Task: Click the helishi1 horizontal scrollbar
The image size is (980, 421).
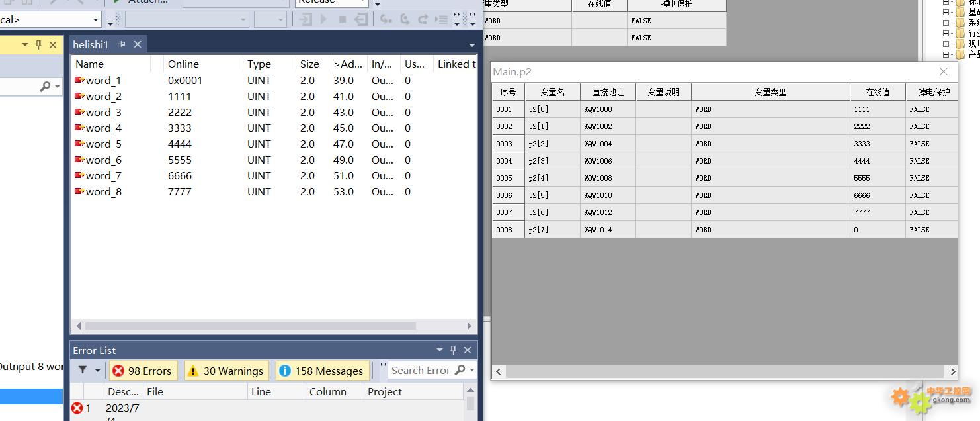Action: [x=250, y=326]
